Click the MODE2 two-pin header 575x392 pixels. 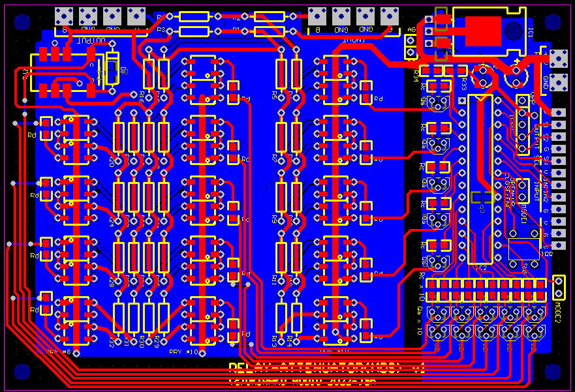[559, 287]
